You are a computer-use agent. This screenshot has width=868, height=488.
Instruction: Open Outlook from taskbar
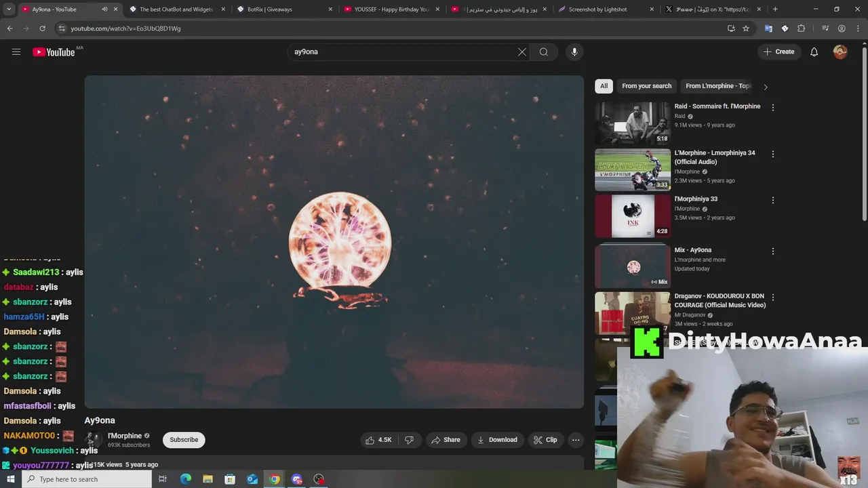(252, 479)
